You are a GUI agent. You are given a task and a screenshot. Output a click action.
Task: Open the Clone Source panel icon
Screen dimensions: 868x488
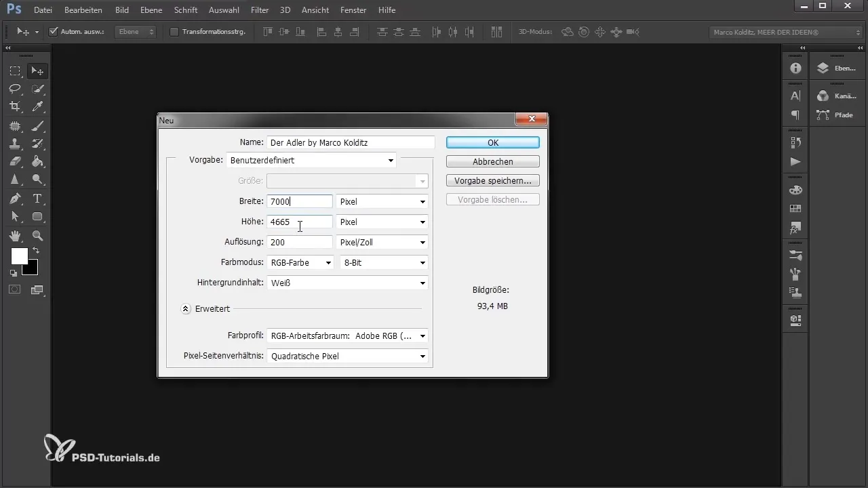[x=795, y=293]
